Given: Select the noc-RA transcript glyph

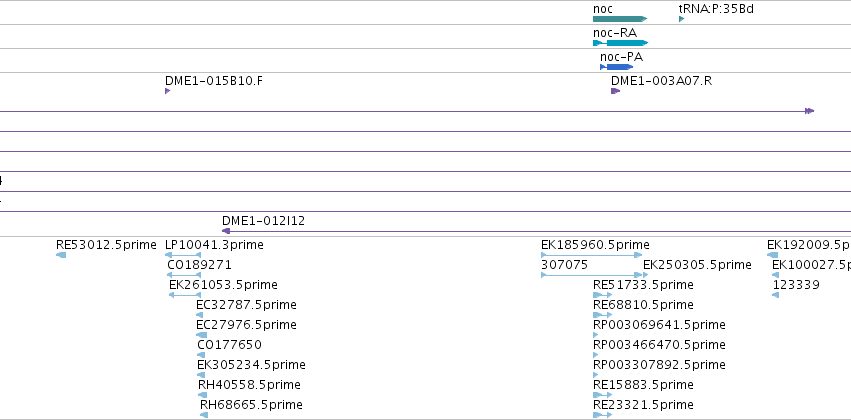Looking at the screenshot, I should point(620,43).
